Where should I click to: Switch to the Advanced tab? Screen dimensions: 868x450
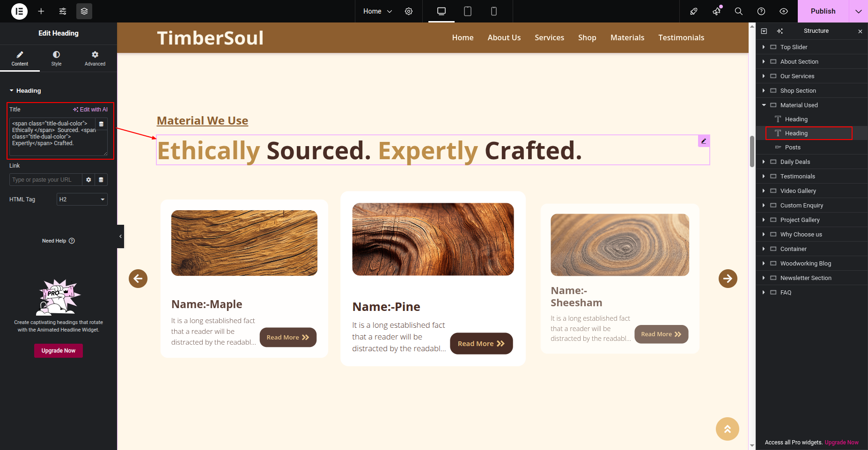point(95,59)
